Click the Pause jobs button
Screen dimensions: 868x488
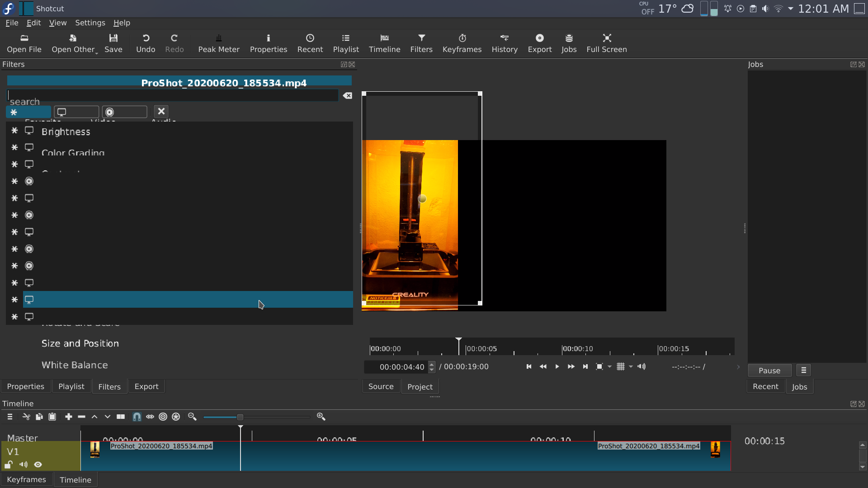click(769, 371)
